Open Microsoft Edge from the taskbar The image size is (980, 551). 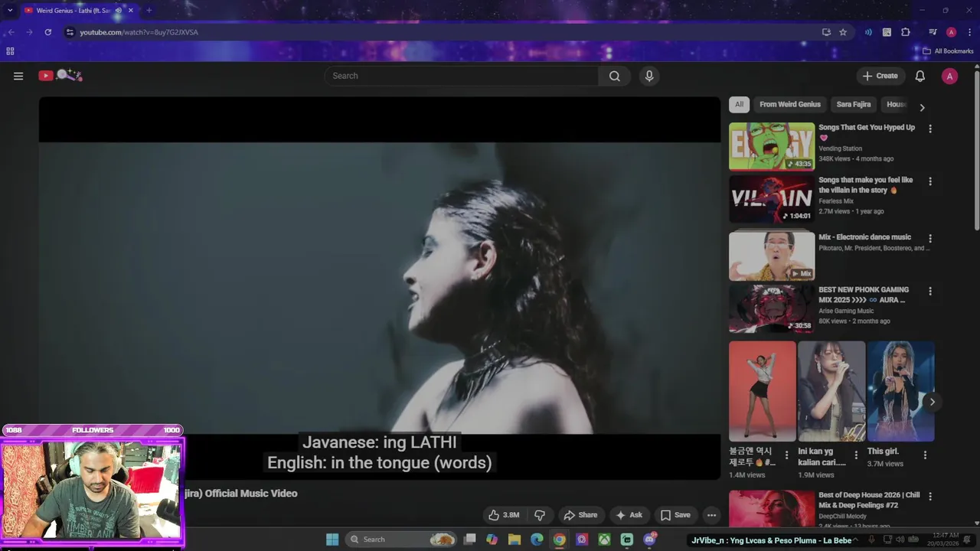(537, 540)
